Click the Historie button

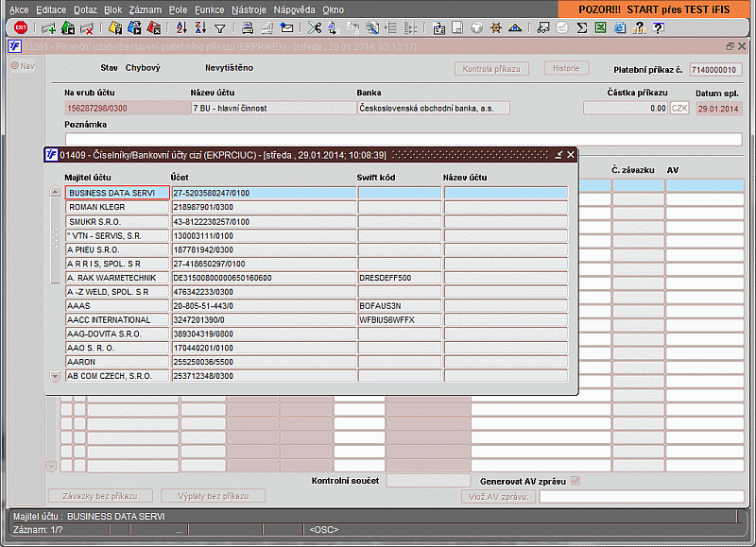point(566,68)
